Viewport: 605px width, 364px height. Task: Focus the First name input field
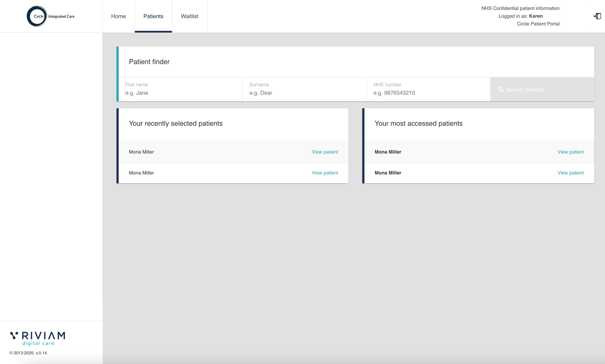click(180, 93)
